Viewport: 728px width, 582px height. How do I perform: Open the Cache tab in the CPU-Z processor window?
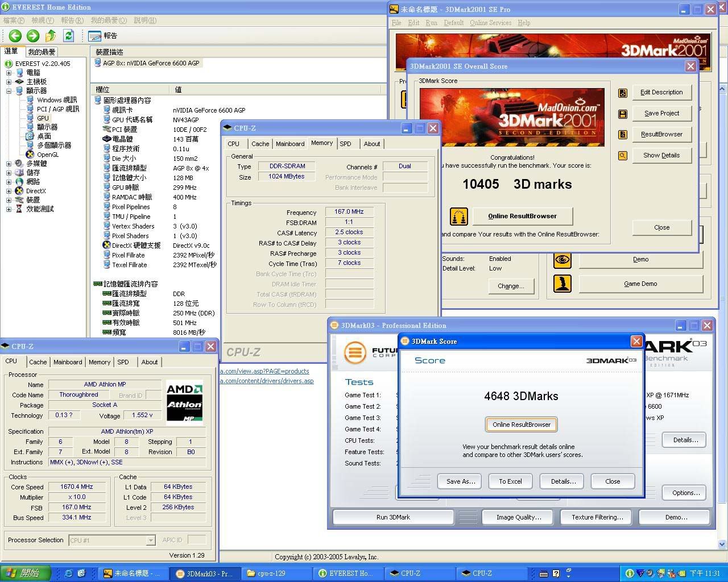click(38, 362)
